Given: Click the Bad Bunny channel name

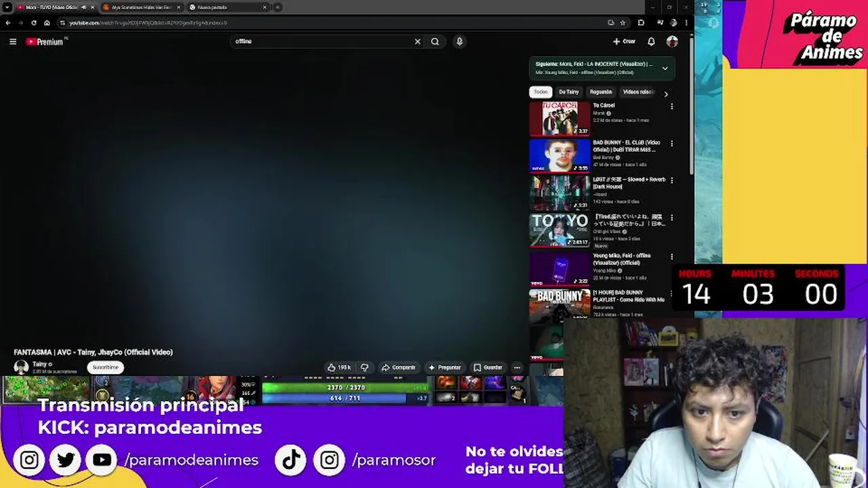Looking at the screenshot, I should point(603,157).
